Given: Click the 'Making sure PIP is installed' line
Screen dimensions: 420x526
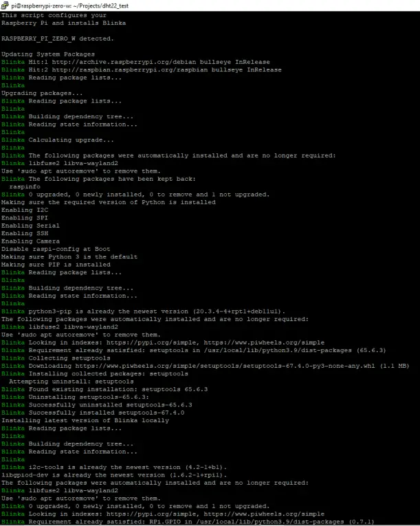Looking at the screenshot, I should click(56, 265).
